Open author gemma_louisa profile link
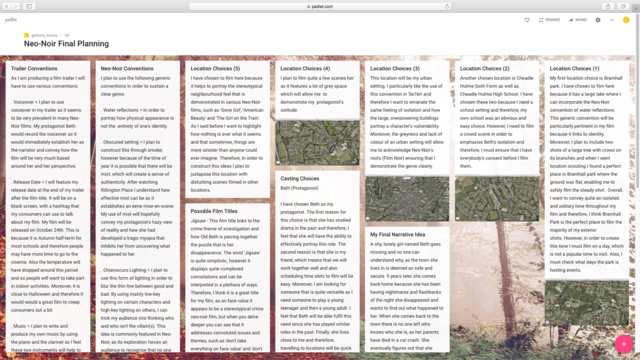 (x=44, y=35)
